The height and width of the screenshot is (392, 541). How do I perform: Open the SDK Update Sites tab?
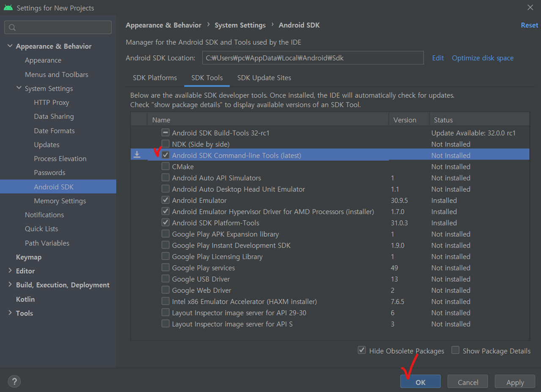pyautogui.click(x=264, y=78)
